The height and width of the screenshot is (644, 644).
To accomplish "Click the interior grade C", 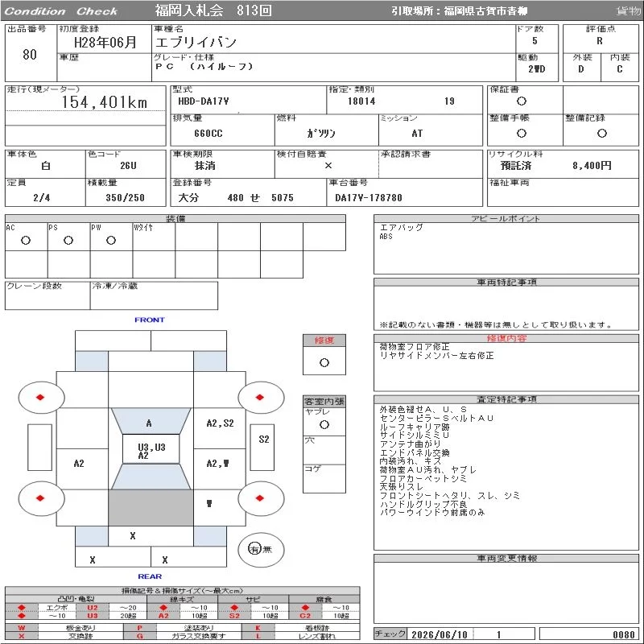I will point(620,69).
